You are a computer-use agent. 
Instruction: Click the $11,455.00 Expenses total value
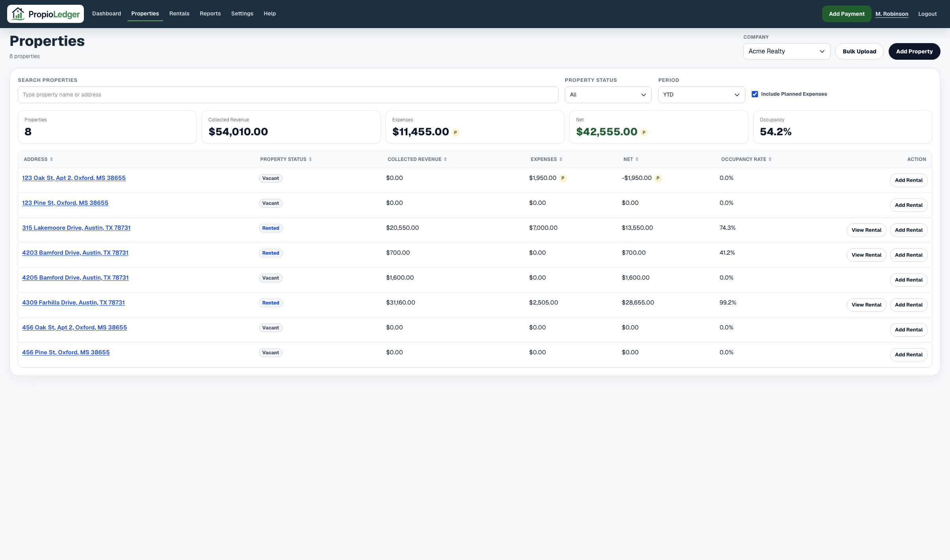[420, 132]
